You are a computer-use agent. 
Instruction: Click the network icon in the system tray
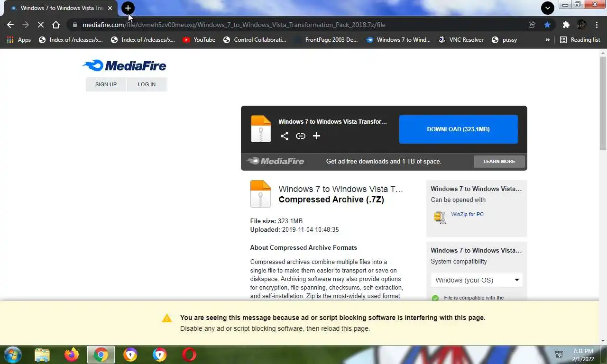click(560, 355)
